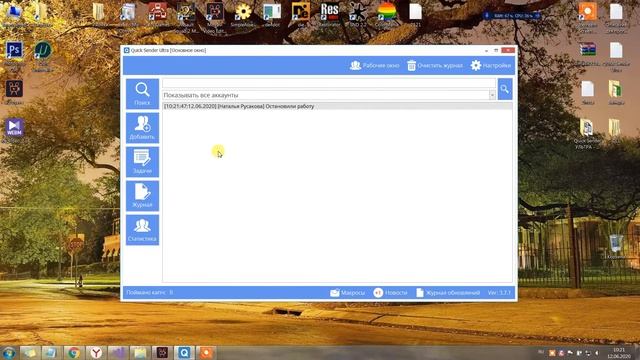Click the Ver version label in status bar
The width and height of the screenshot is (640, 360).
click(499, 293)
